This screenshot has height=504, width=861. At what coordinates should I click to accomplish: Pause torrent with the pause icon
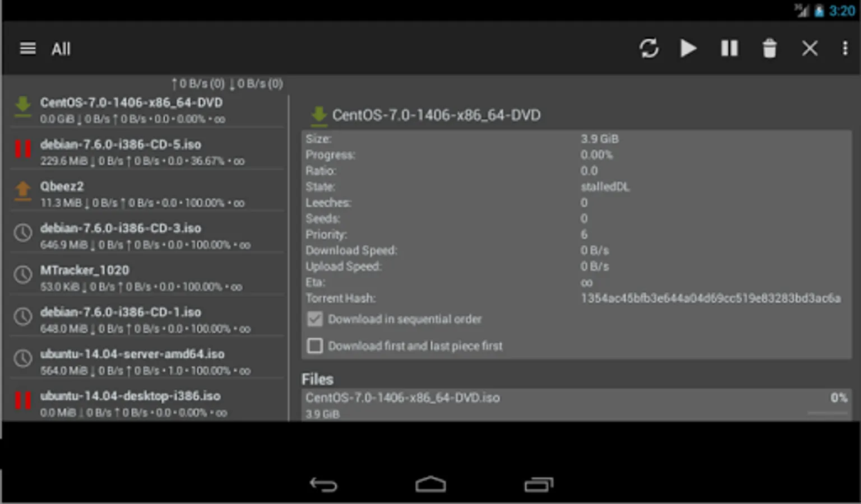click(x=729, y=48)
